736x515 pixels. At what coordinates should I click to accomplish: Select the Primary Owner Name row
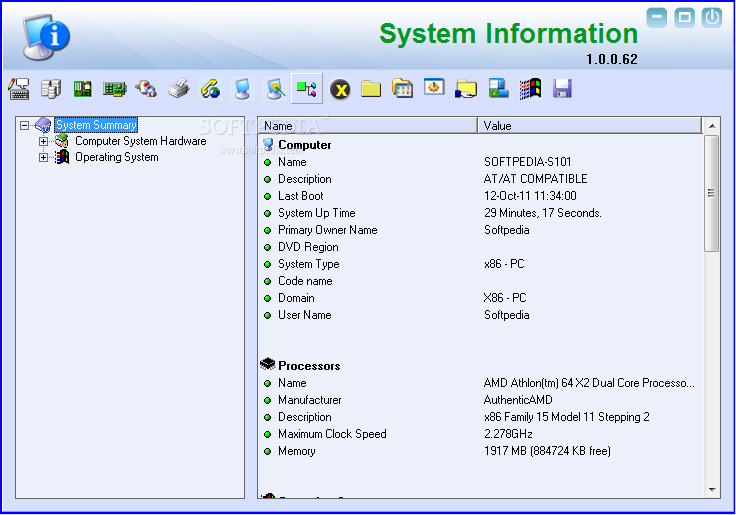point(481,230)
